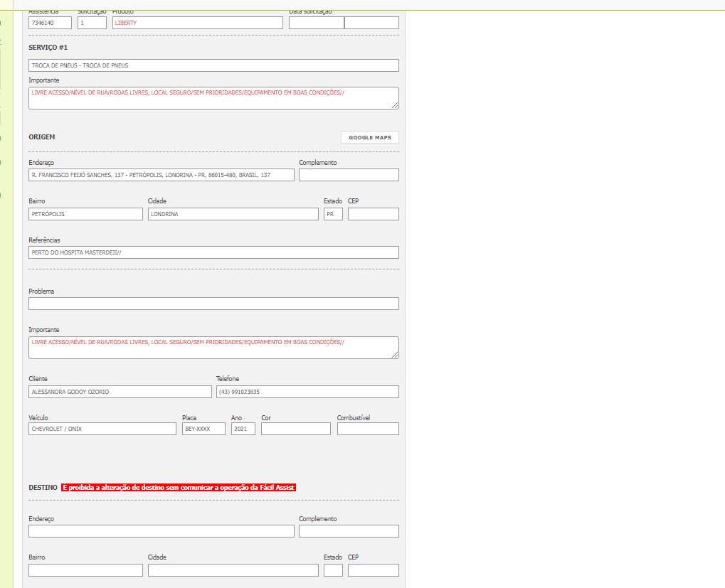The width and height of the screenshot is (725, 588).
Task: Select the Bairro field with PETRÓPOLIS
Action: tap(85, 214)
